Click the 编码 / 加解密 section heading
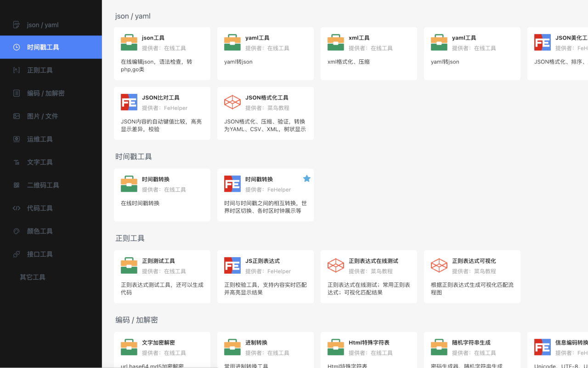Image resolution: width=588 pixels, height=368 pixels. [x=136, y=320]
